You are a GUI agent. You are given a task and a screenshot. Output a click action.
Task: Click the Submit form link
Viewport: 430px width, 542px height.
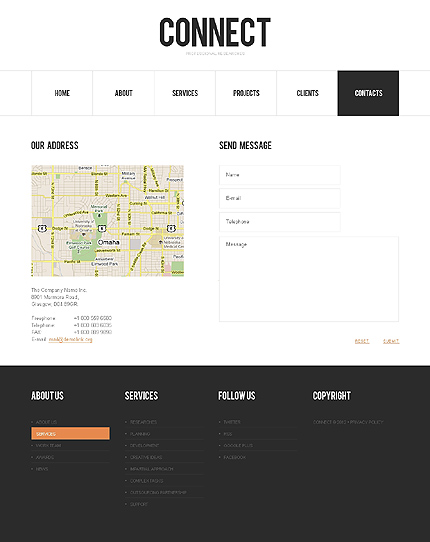tap(391, 341)
